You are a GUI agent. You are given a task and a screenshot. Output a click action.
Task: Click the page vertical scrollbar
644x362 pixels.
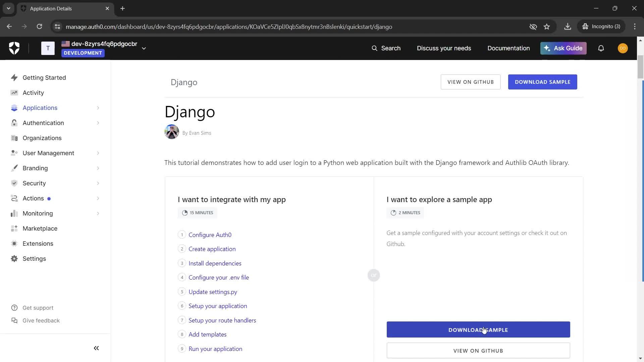(641, 67)
